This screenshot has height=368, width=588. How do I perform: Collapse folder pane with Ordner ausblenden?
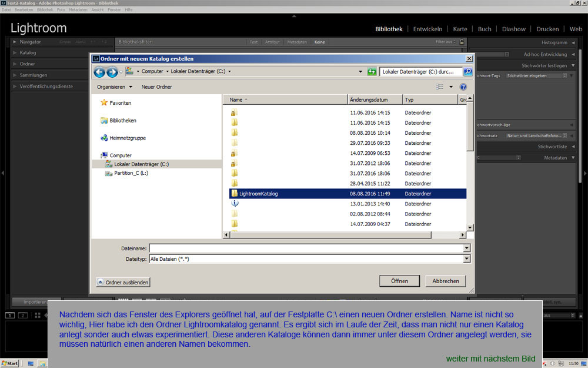pyautogui.click(x=123, y=282)
